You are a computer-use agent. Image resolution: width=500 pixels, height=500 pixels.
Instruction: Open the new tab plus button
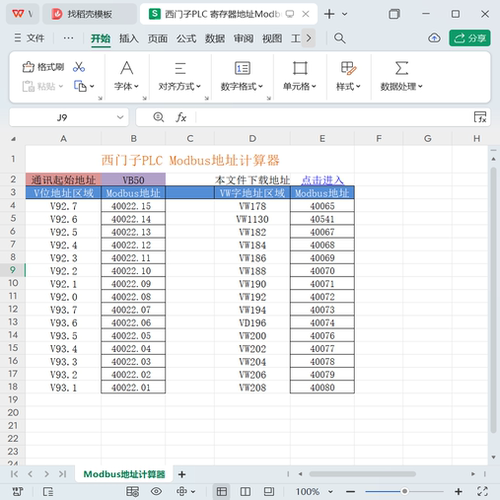(329, 14)
